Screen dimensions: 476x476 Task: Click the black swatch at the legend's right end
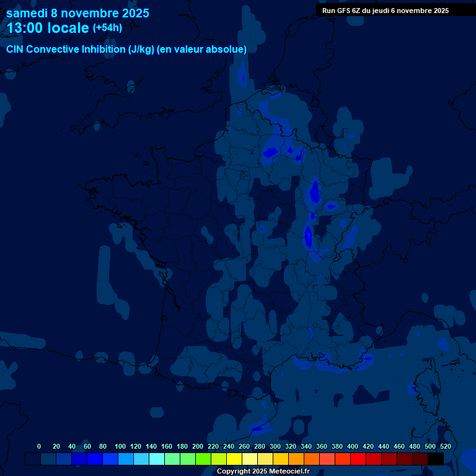tap(436, 459)
